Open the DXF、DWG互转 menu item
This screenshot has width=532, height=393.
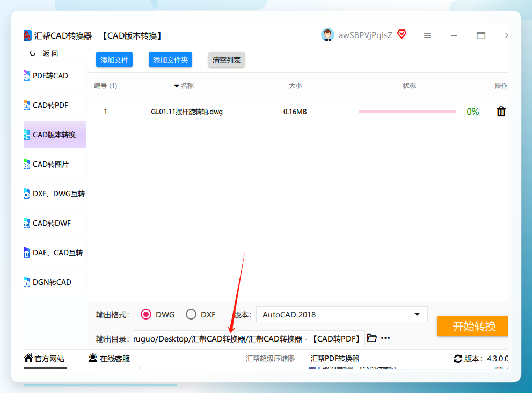[55, 194]
